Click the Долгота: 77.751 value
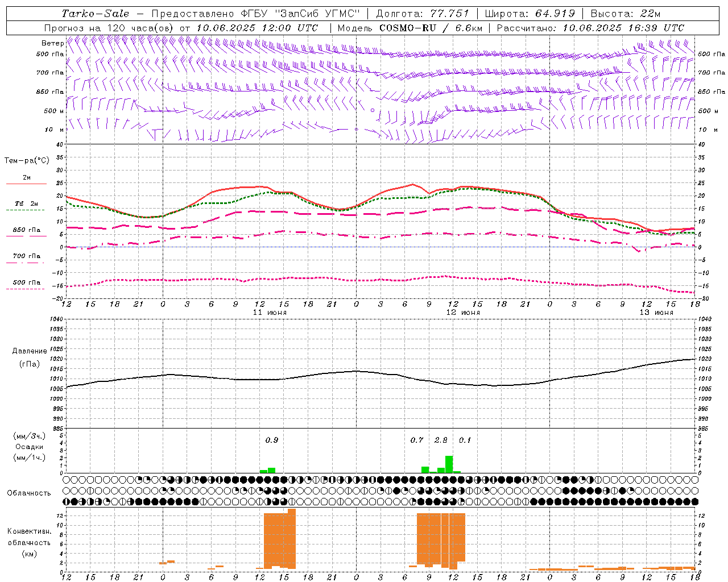The image size is (728, 582). [423, 14]
